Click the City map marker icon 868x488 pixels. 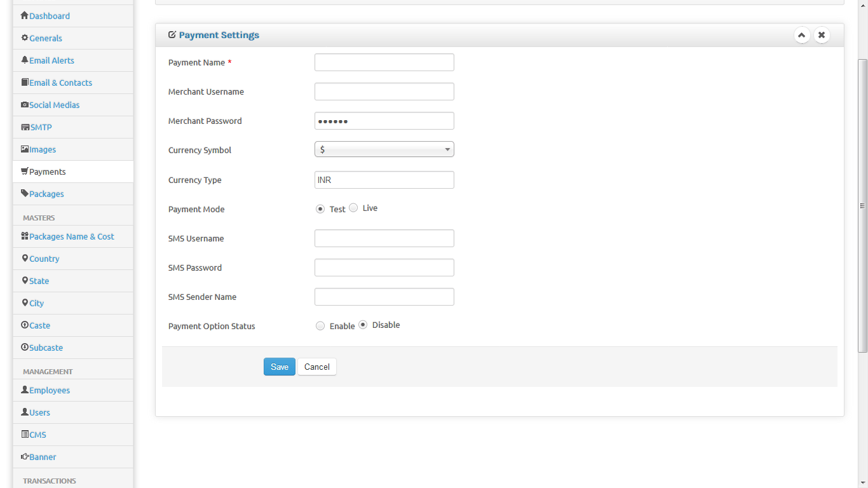pos(25,302)
